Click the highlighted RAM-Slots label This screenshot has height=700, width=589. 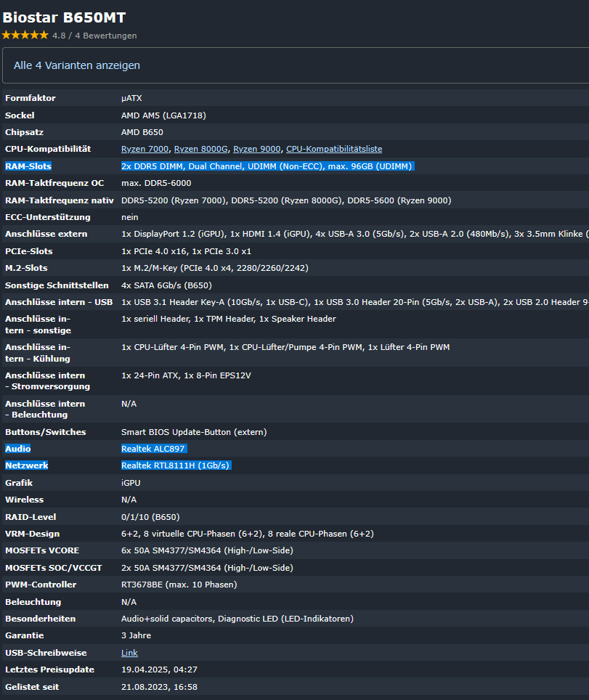coord(28,166)
